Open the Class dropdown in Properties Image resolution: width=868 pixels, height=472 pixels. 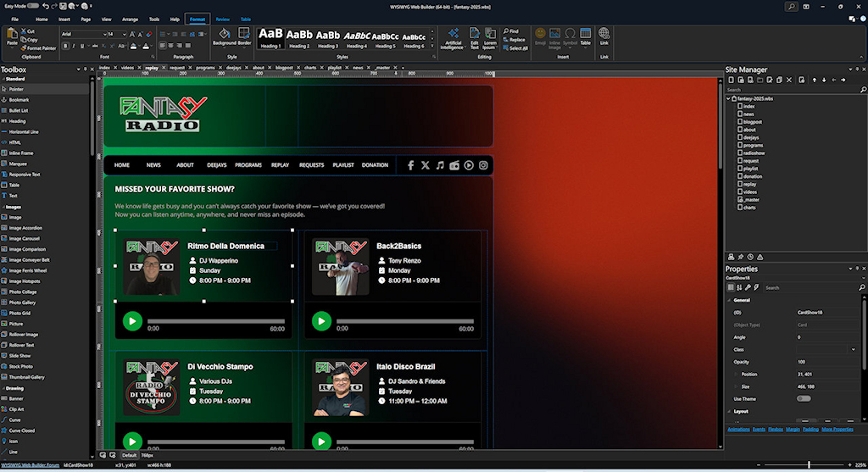click(x=853, y=350)
